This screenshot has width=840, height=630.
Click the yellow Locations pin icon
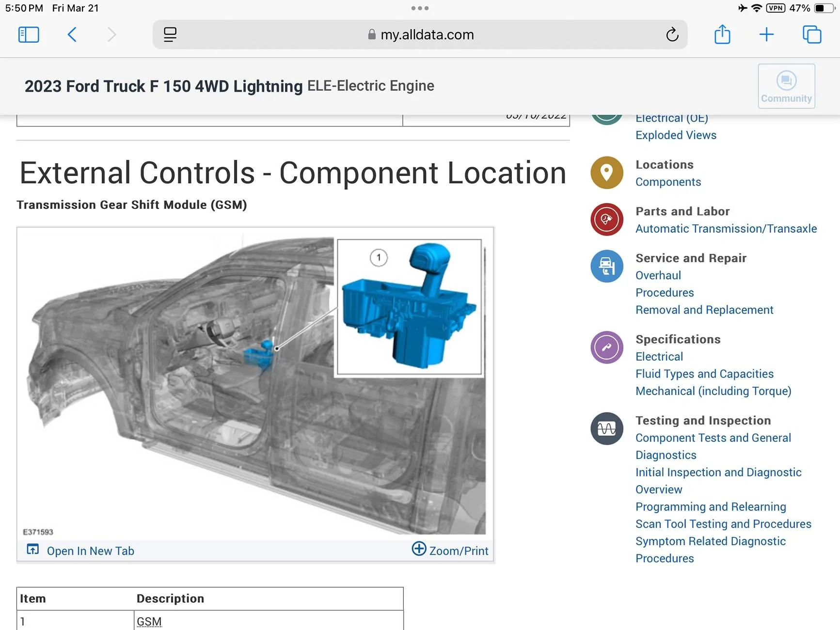pos(607,173)
